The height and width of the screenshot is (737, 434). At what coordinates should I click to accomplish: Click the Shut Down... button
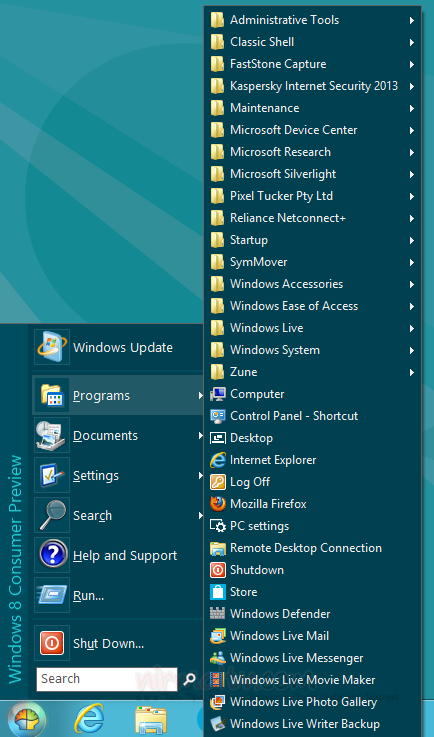coord(118,643)
